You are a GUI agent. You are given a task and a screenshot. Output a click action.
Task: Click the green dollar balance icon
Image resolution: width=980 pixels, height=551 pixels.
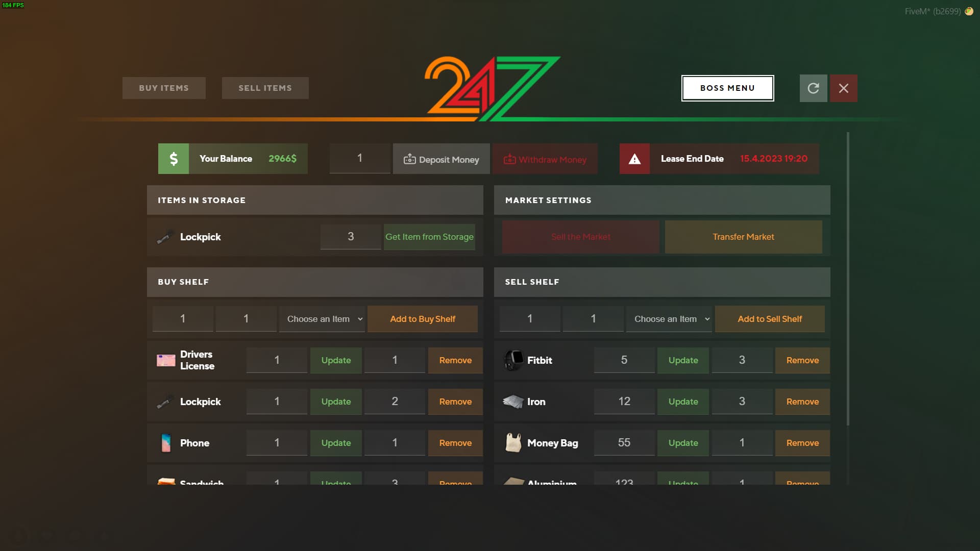(x=174, y=159)
